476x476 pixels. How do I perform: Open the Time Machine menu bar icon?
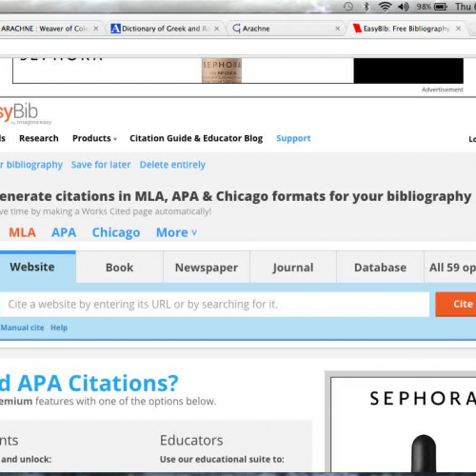click(x=348, y=7)
